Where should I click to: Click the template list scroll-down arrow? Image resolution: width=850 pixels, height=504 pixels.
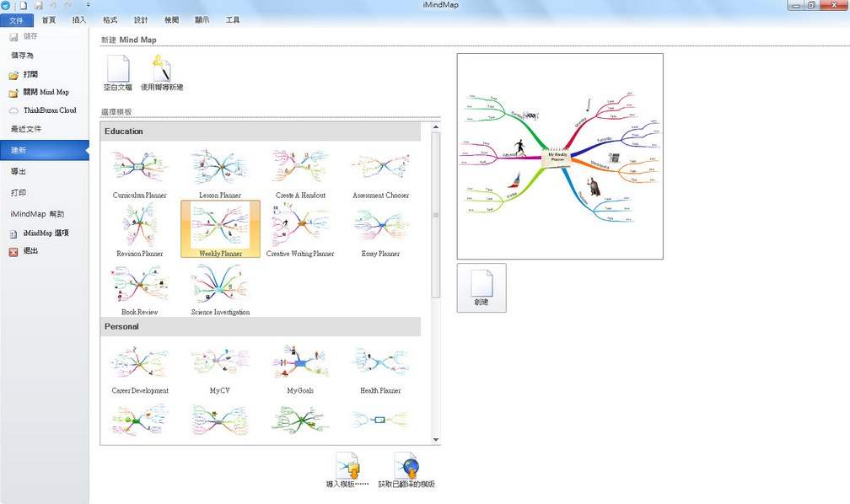[x=436, y=439]
